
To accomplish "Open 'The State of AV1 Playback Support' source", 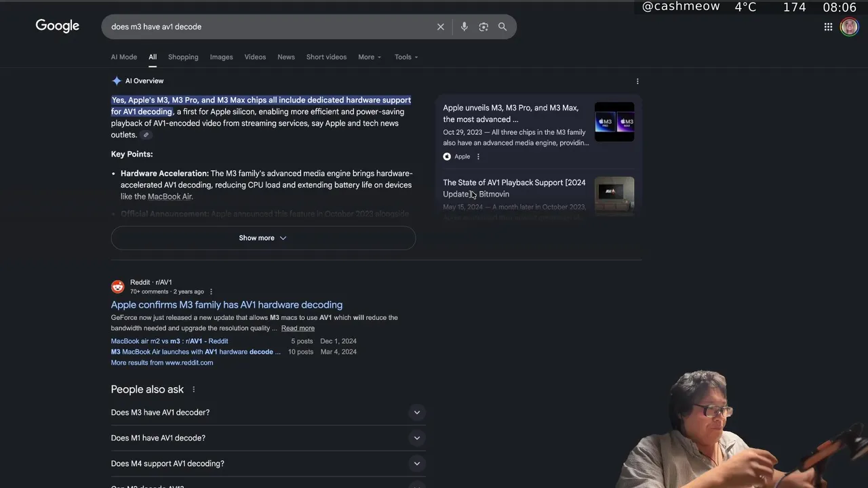I will (x=514, y=188).
